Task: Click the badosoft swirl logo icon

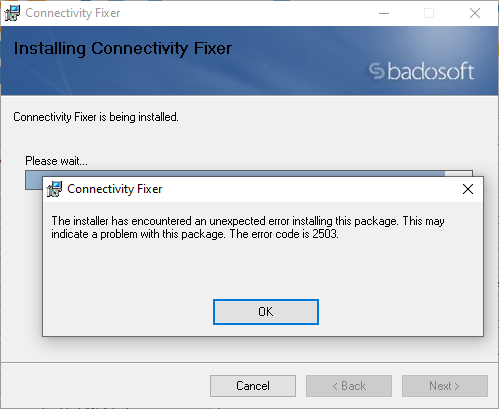Action: click(377, 71)
